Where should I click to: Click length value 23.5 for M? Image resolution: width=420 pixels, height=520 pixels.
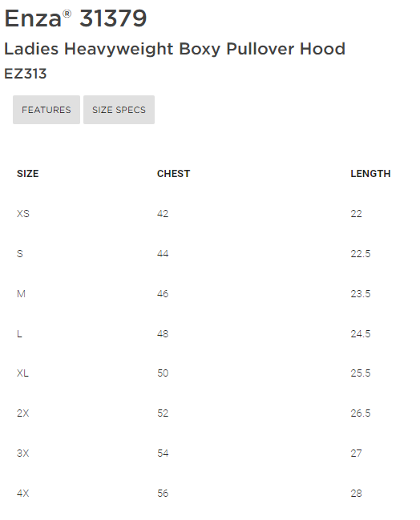[x=361, y=293]
